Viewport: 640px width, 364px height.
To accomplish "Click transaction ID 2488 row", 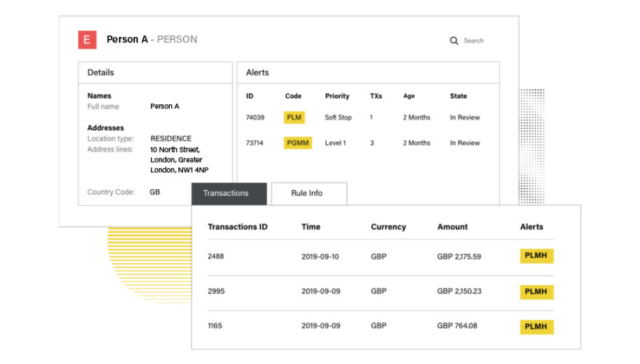I will [x=216, y=256].
